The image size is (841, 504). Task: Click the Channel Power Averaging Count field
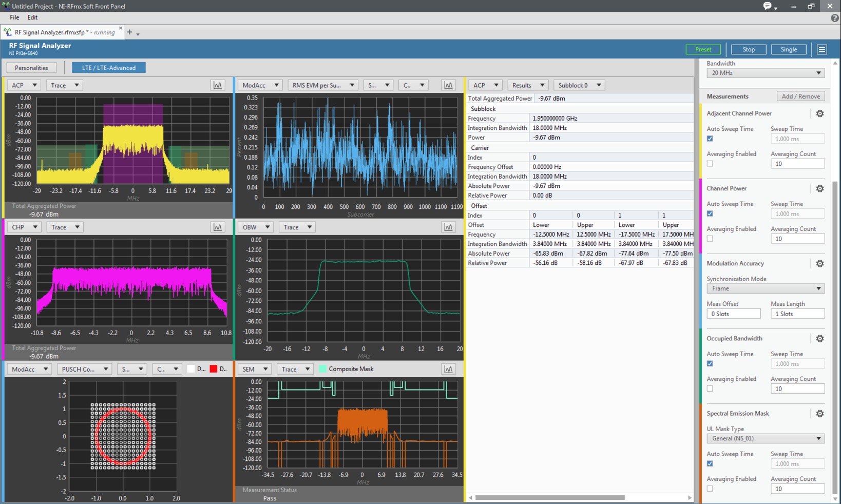797,239
